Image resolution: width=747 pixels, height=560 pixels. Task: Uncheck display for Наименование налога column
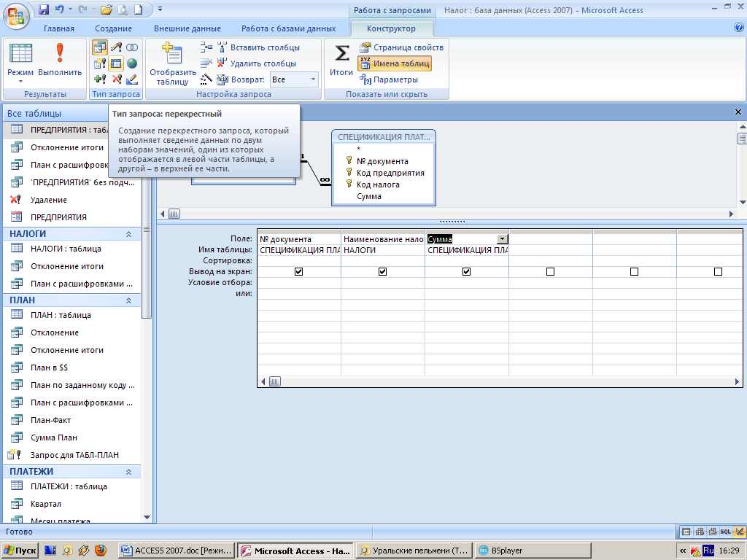[x=382, y=271]
